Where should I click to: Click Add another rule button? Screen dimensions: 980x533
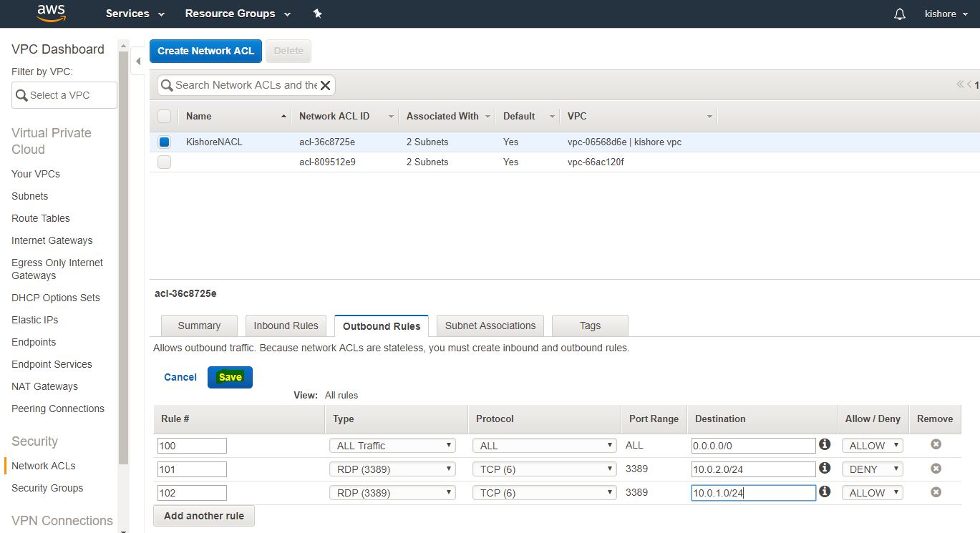tap(204, 516)
